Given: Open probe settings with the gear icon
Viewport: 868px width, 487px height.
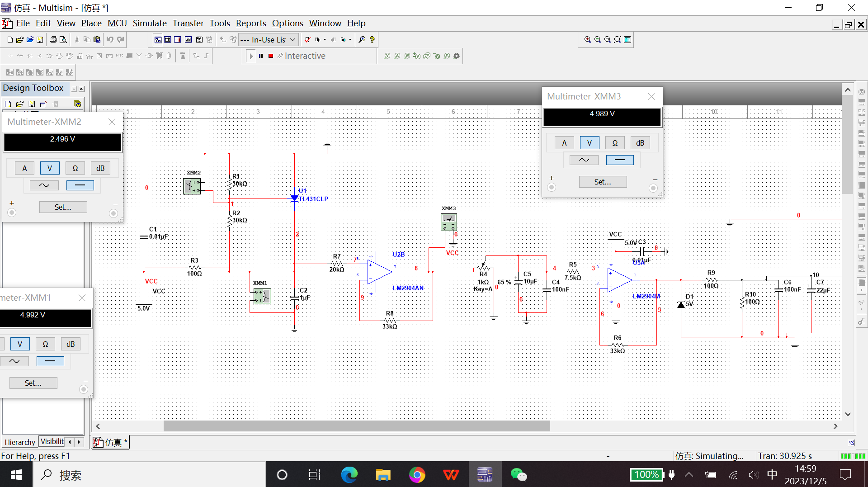Looking at the screenshot, I should [457, 56].
